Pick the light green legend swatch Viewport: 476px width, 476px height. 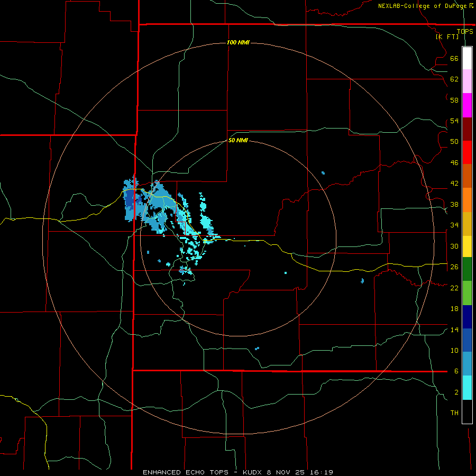click(x=467, y=293)
